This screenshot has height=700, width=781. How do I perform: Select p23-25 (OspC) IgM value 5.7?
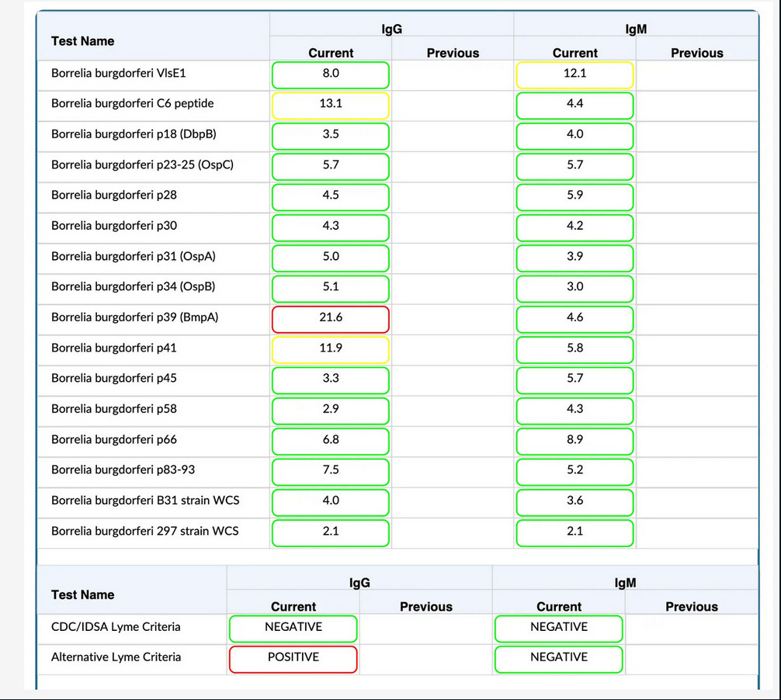[574, 167]
